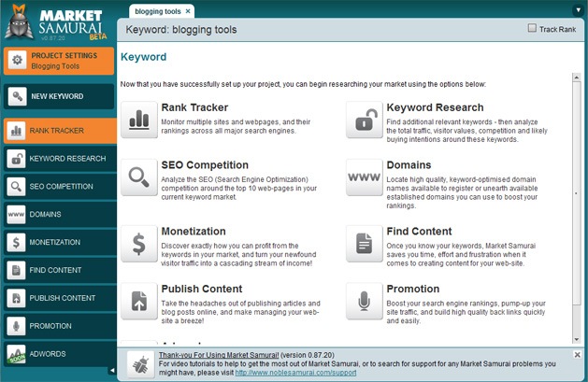Open Promotion heading in main panel
Screen dimensions: 588x382
point(413,290)
